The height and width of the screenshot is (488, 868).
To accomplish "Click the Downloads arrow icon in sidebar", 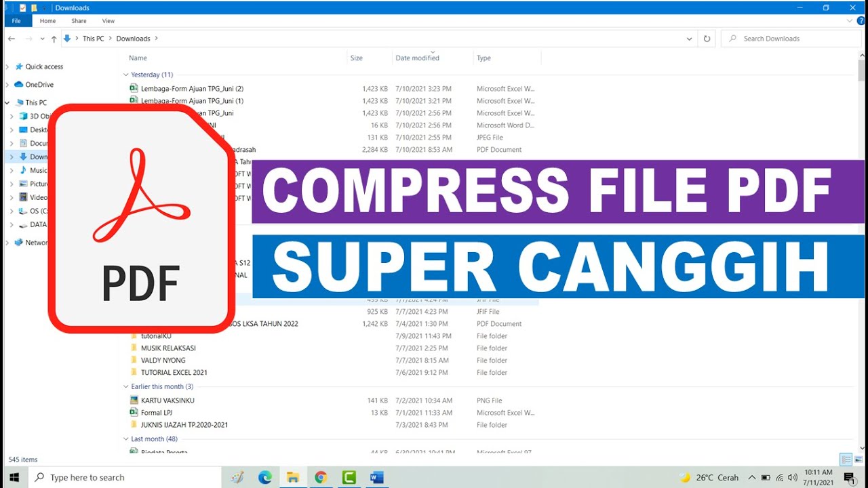I will tap(24, 157).
